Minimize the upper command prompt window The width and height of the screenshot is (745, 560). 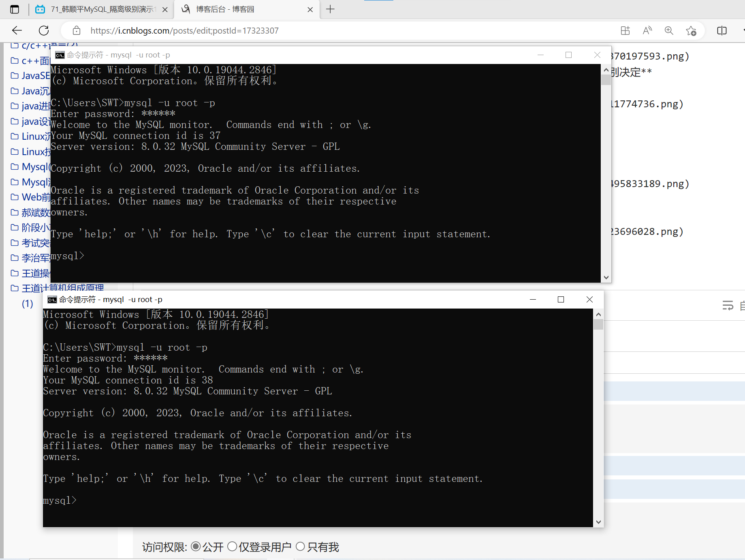540,55
